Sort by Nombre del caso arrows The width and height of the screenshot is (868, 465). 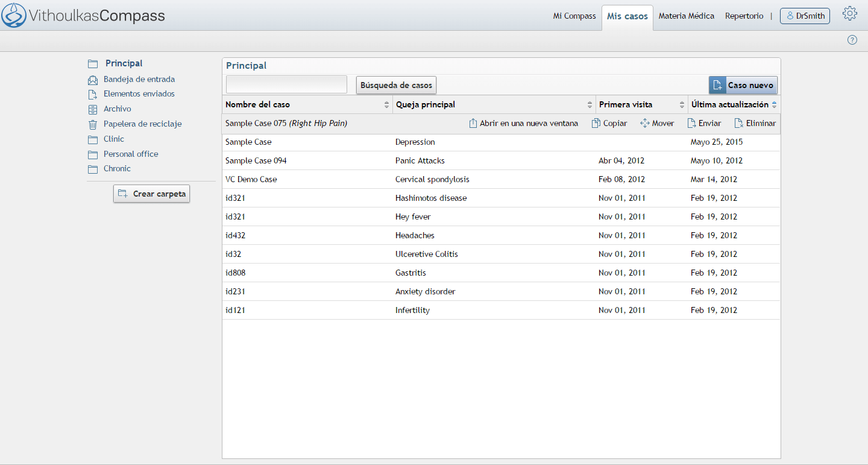point(386,105)
